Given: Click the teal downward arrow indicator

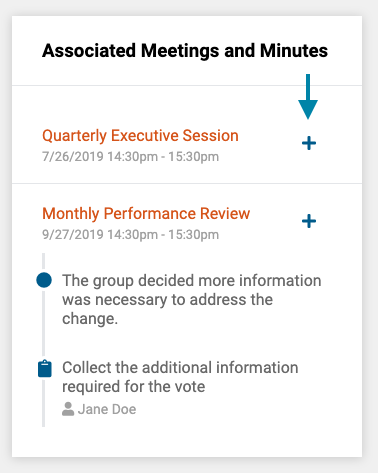Looking at the screenshot, I should [x=308, y=97].
